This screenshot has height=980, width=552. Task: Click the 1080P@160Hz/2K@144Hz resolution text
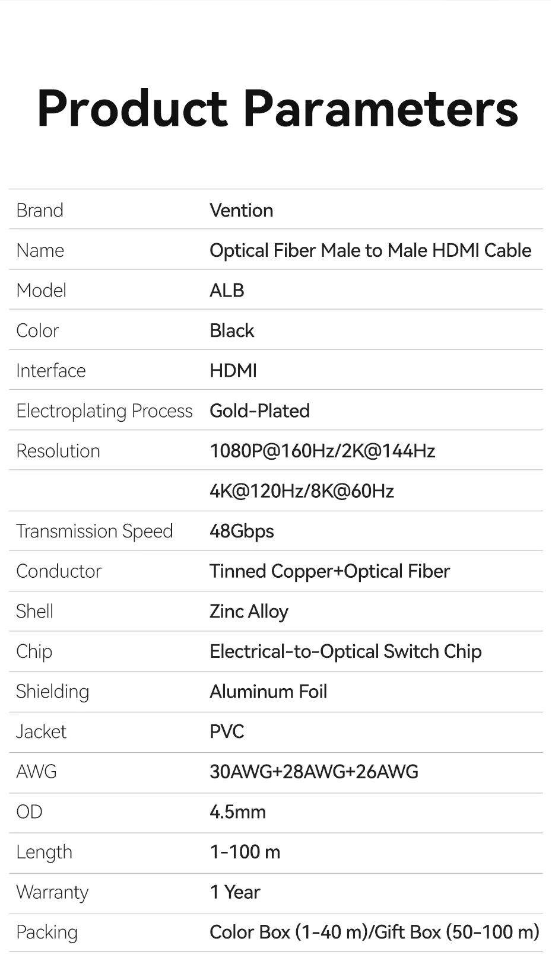tap(322, 451)
